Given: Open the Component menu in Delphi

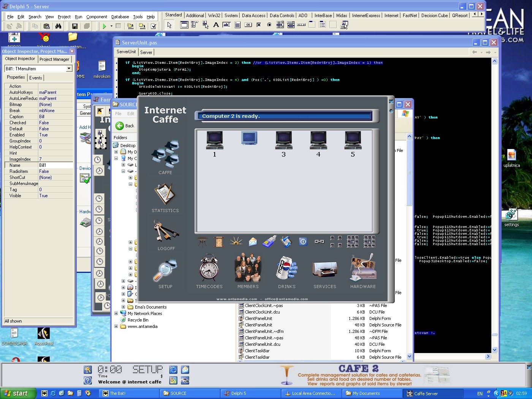Looking at the screenshot, I should point(97,17).
